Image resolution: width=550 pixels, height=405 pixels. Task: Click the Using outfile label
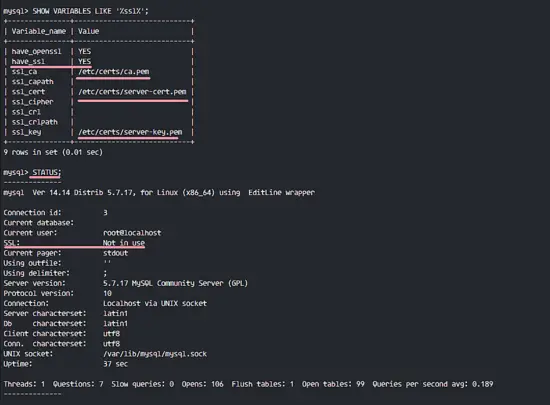point(32,263)
